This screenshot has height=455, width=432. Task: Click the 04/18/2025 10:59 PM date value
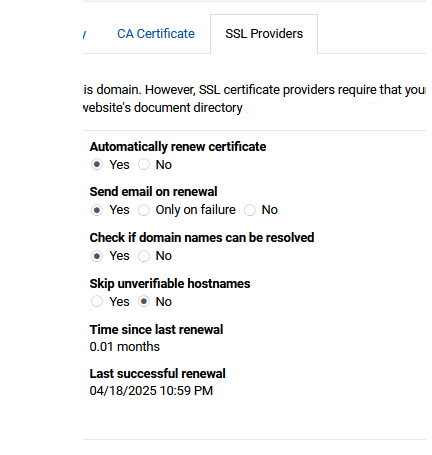click(x=151, y=391)
